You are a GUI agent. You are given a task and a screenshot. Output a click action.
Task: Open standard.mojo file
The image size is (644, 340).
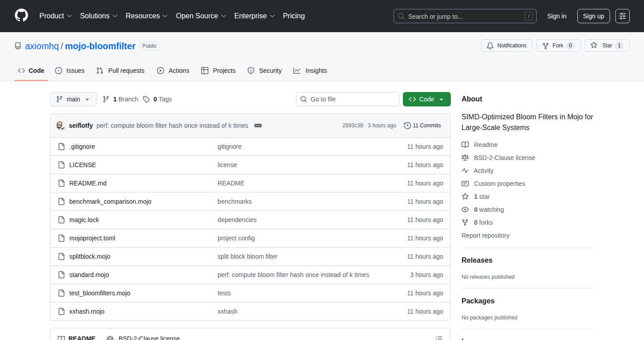[x=89, y=275]
